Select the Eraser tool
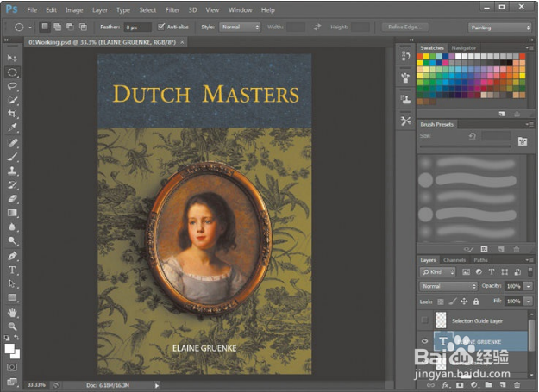 (12, 199)
